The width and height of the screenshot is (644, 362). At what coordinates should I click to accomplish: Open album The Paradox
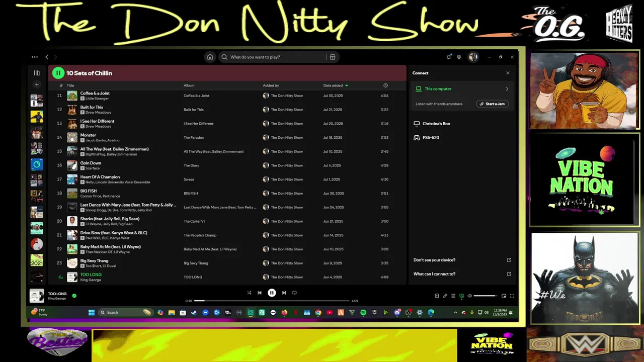194,137
